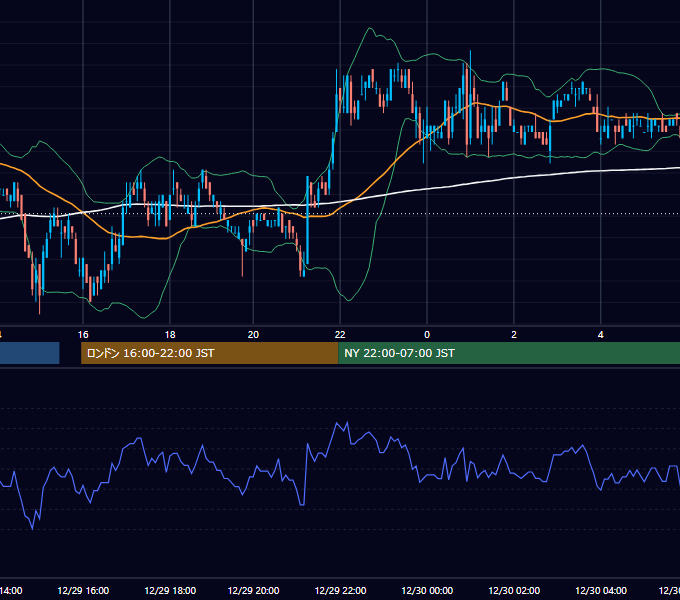680x600 pixels.
Task: Click the 12/30 02:00 date label
Action: [x=514, y=590]
